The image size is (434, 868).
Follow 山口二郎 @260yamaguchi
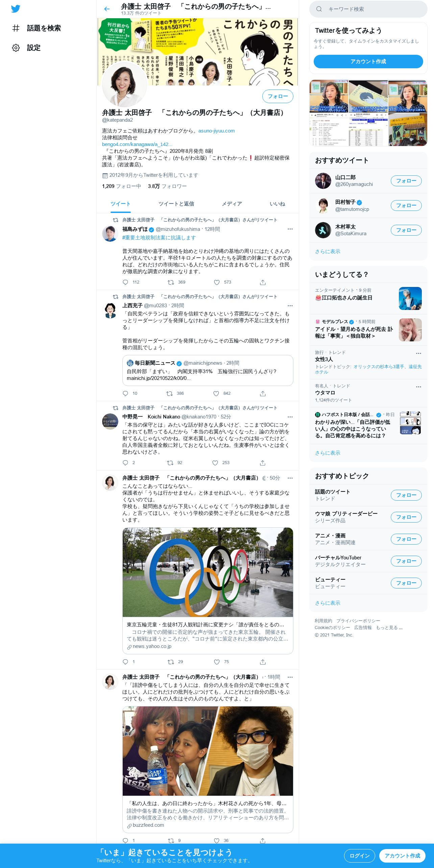pyautogui.click(x=406, y=181)
